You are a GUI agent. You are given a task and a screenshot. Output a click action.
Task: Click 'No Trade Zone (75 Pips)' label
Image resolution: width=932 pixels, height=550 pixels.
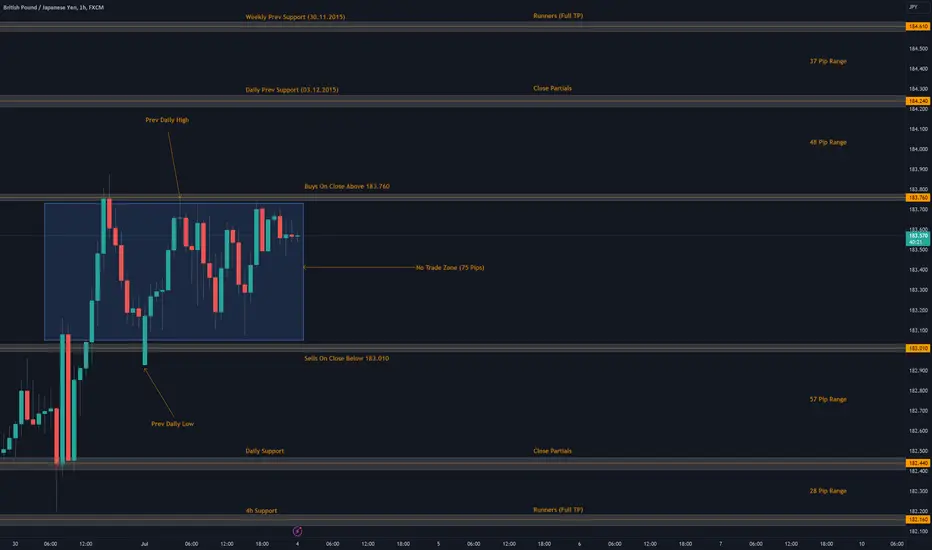point(450,268)
